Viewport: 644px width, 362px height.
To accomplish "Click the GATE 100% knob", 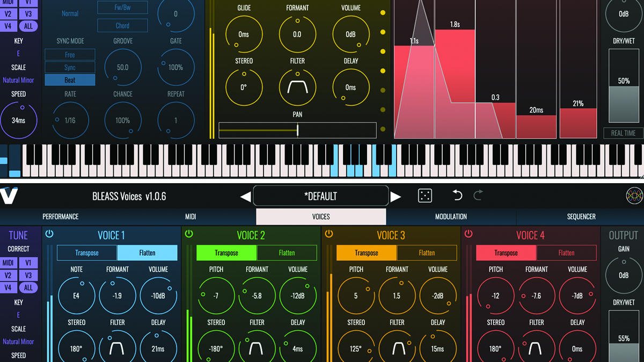I will coord(175,67).
